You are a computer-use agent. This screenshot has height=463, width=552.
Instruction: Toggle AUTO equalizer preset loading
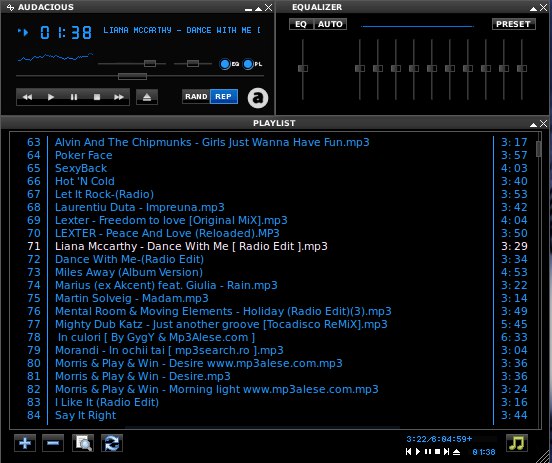(330, 24)
